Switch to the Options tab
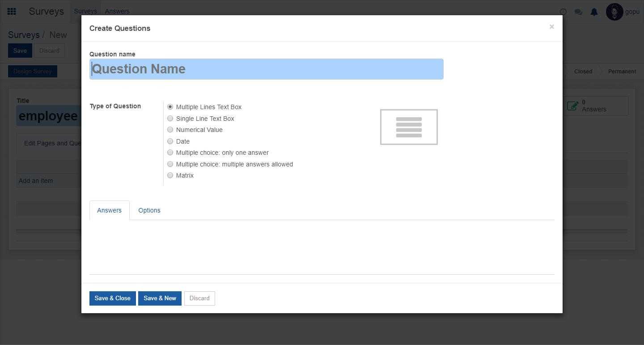Screen dimensions: 644x345 pos(149,210)
